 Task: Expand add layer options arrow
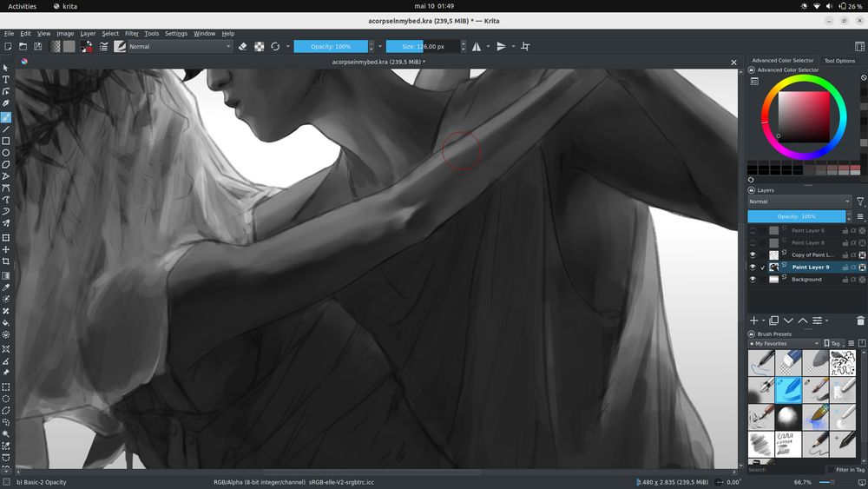coord(763,320)
